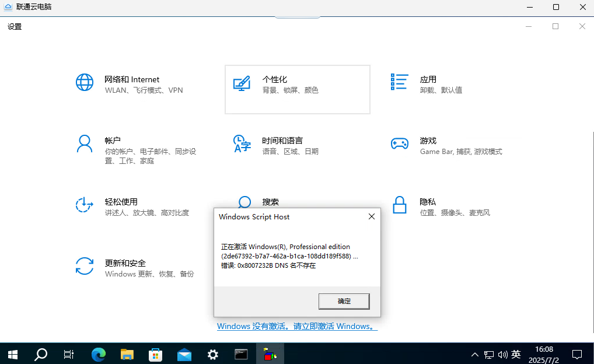Click the 帐户 title text

pos(113,141)
